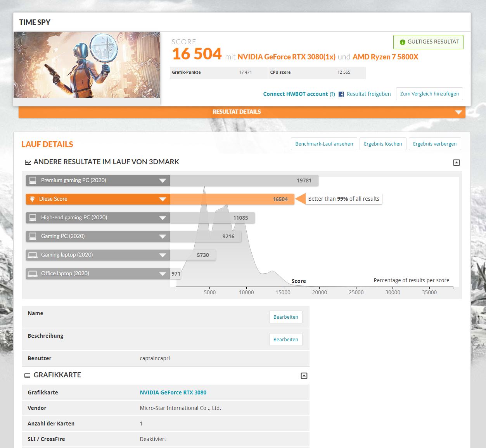Expand the Premium gaming PC (2020) dropdown arrow
Screen dimensions: 486x448
pos(163,181)
